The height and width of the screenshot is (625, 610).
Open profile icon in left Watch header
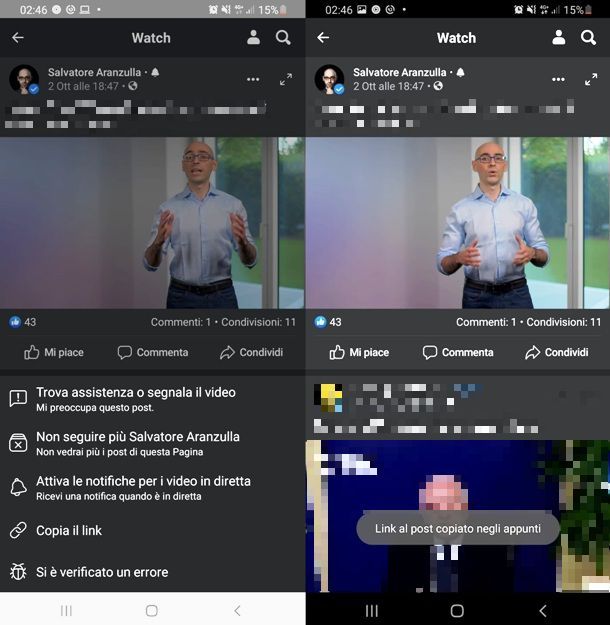(x=254, y=37)
